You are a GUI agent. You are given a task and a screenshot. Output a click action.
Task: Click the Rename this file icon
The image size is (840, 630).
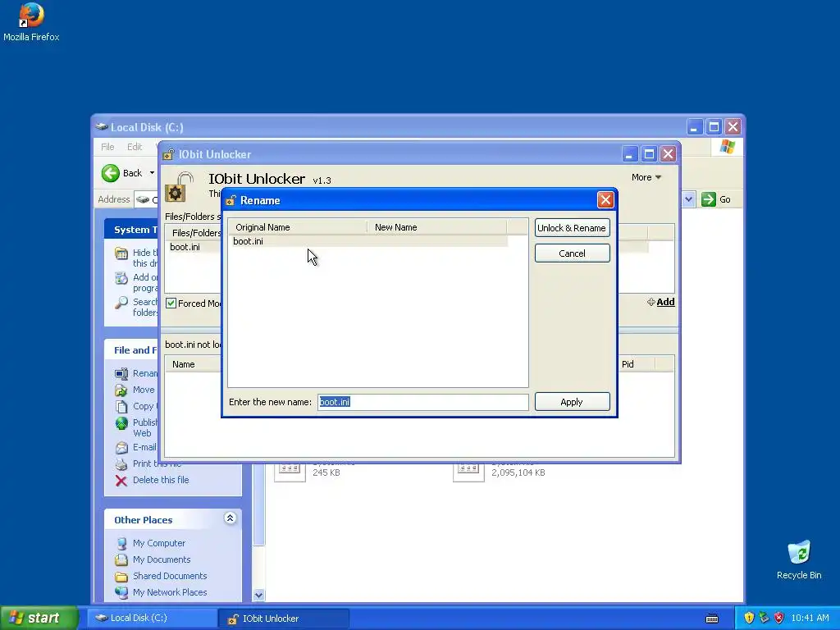pyautogui.click(x=121, y=373)
